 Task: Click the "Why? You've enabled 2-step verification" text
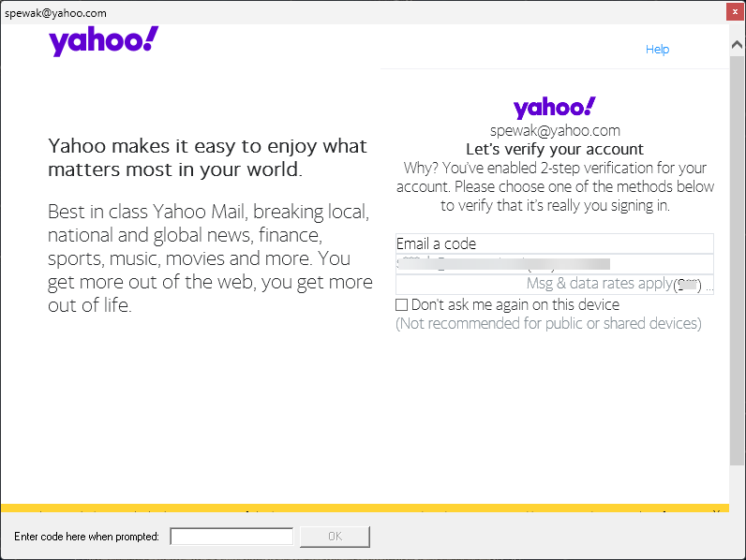click(x=555, y=187)
